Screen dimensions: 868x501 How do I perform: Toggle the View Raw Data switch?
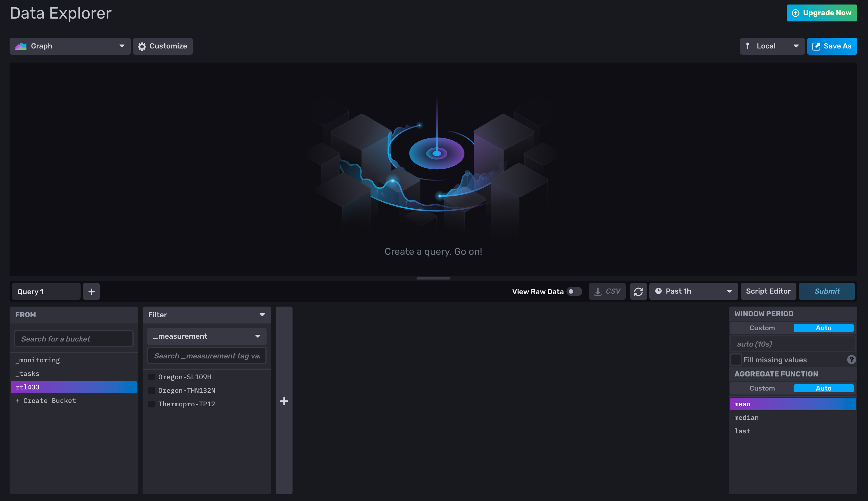click(574, 291)
